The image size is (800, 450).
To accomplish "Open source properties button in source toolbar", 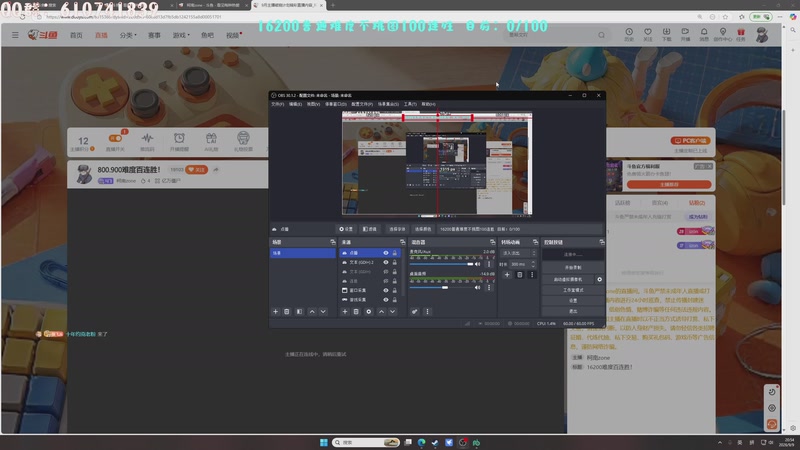I will (x=346, y=229).
